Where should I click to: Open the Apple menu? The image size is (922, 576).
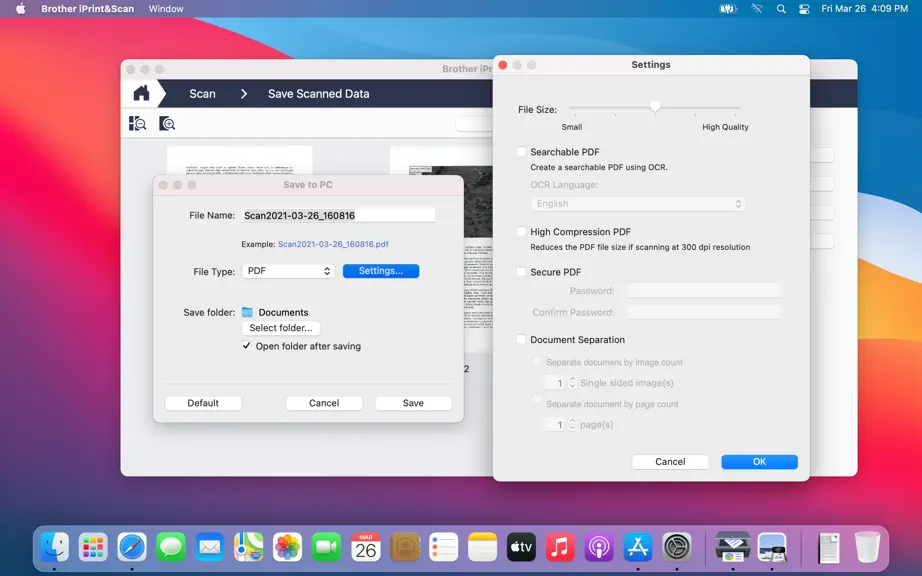point(20,9)
